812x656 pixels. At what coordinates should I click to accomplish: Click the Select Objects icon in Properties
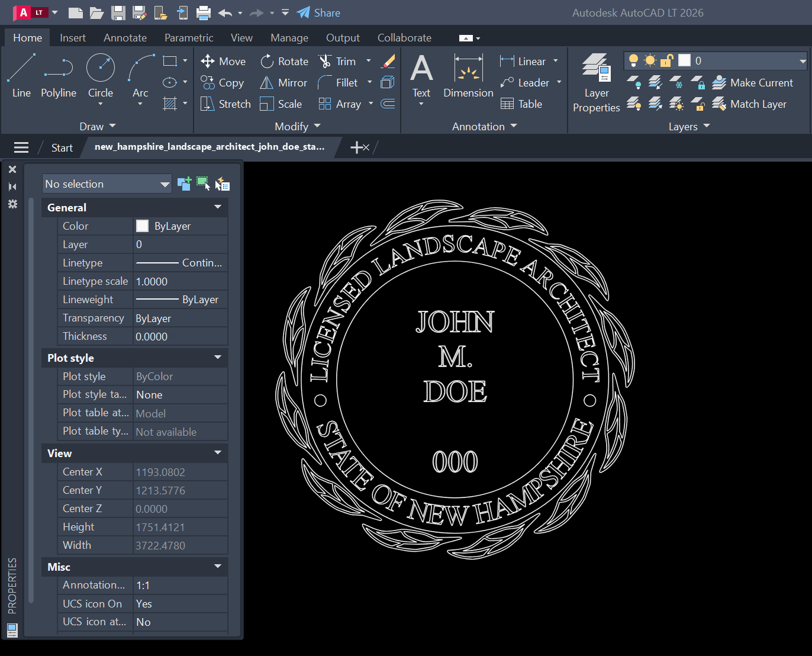point(203,184)
